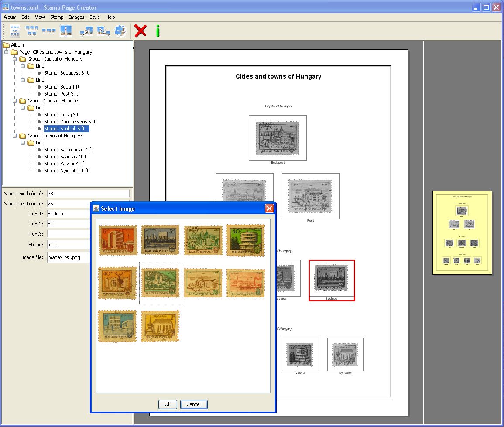Click the add stamp toolbar icon
Screen dimensions: 504x427
click(66, 31)
